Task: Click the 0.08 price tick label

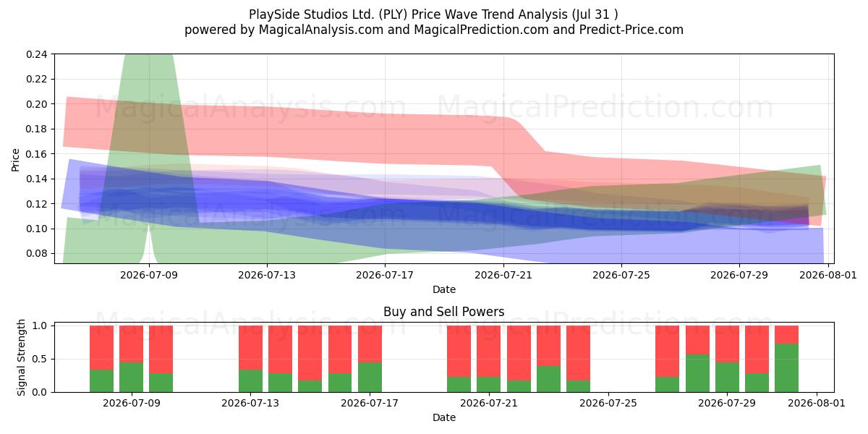Action: tap(36, 253)
